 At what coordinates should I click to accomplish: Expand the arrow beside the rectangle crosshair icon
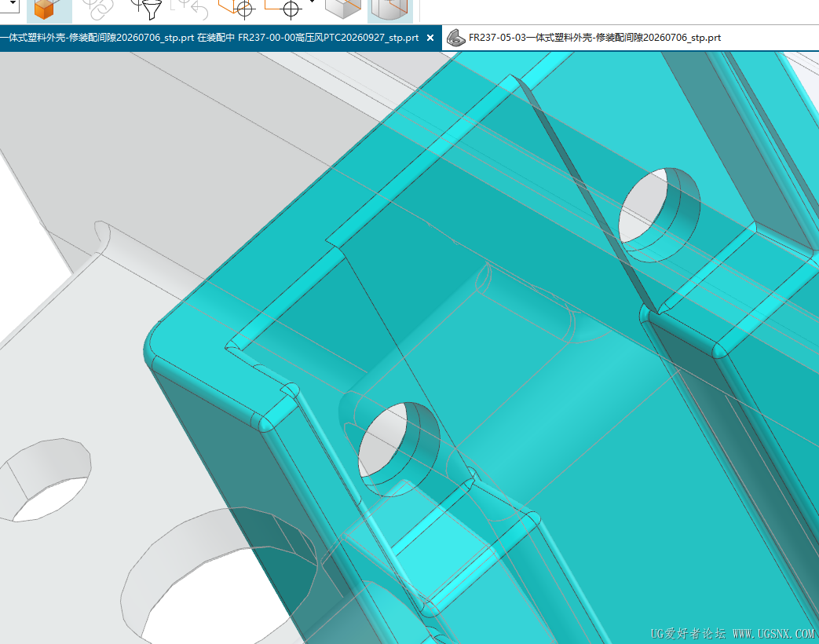pyautogui.click(x=313, y=2)
